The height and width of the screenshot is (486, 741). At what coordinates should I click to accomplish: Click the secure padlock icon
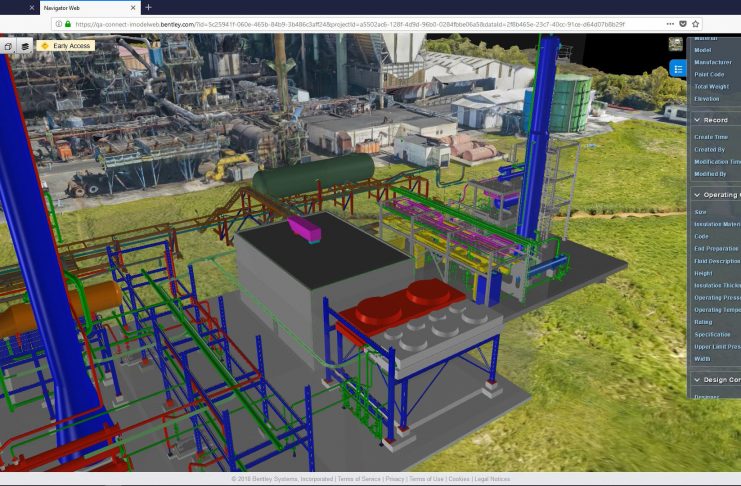pyautogui.click(x=67, y=23)
